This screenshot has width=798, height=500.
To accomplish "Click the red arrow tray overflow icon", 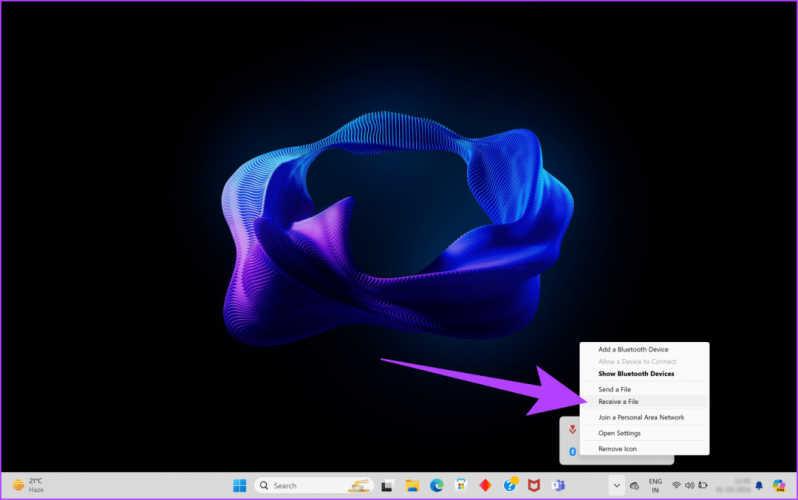I will 572,429.
